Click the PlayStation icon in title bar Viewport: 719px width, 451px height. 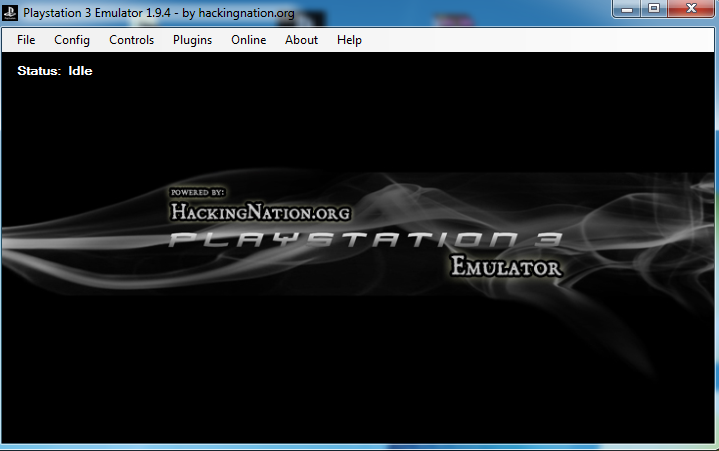click(x=10, y=13)
